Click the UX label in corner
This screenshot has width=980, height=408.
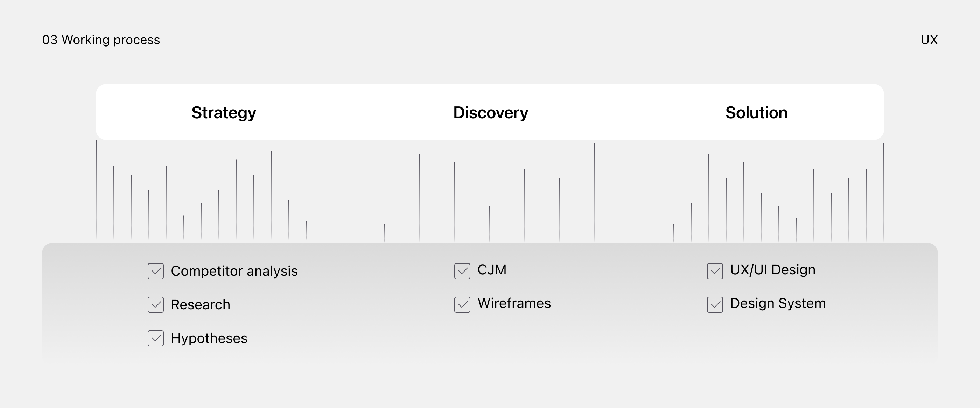[929, 40]
